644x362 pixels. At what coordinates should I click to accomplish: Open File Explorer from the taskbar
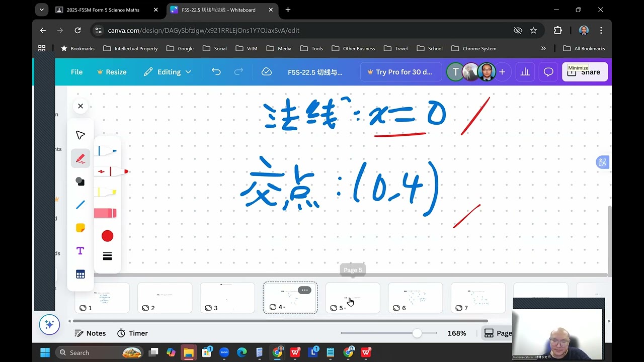[x=188, y=352]
